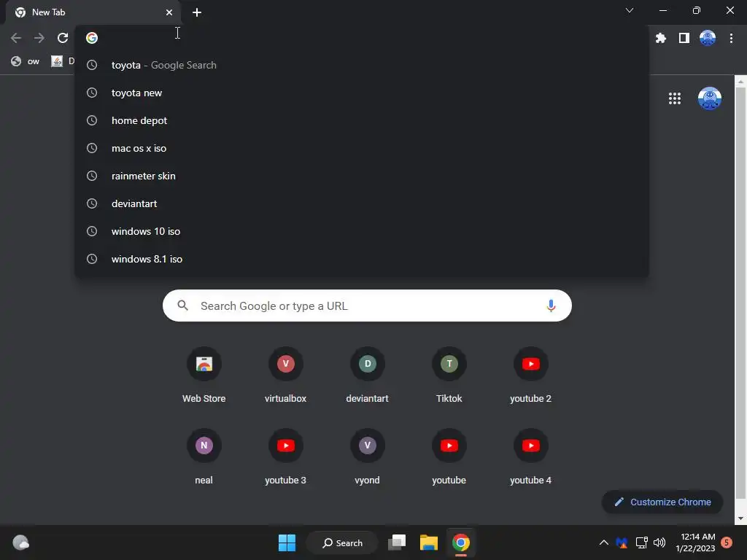This screenshot has height=560, width=747.
Task: Click the 'Search Google or type a URL' box
Action: point(367,306)
